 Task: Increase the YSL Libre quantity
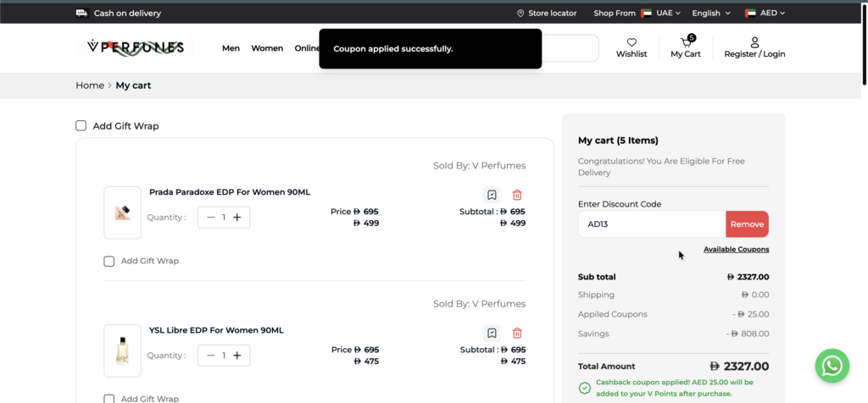(237, 356)
